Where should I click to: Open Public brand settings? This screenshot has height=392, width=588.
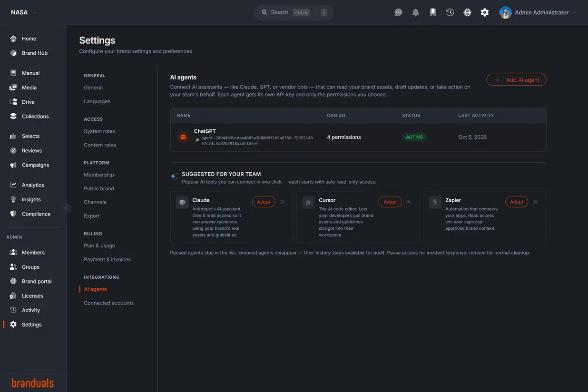tap(99, 188)
